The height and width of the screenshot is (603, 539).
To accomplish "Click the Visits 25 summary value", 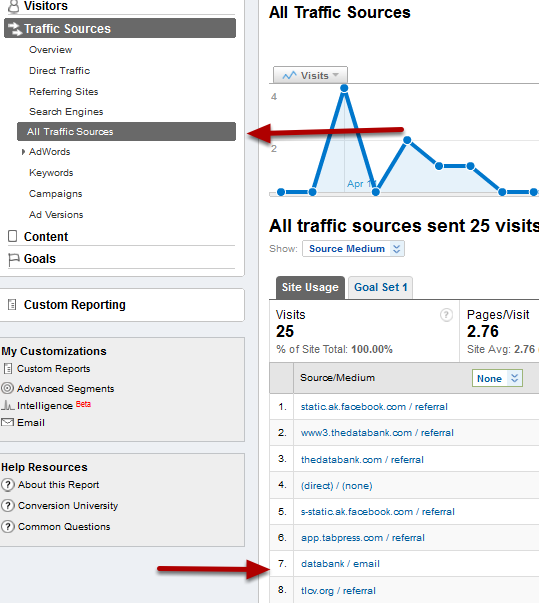I will 285,331.
